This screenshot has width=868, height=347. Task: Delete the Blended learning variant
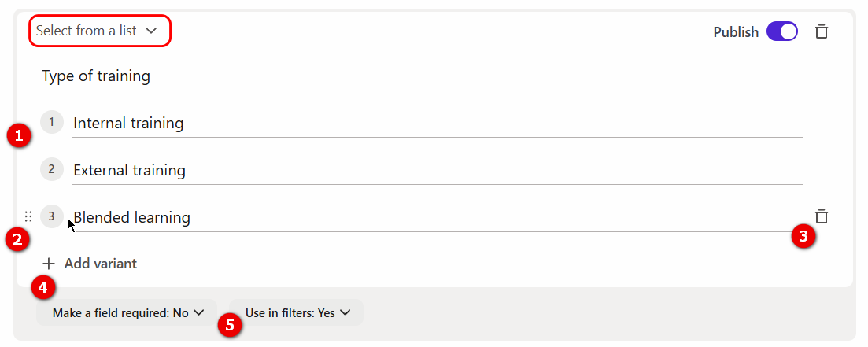pos(822,216)
